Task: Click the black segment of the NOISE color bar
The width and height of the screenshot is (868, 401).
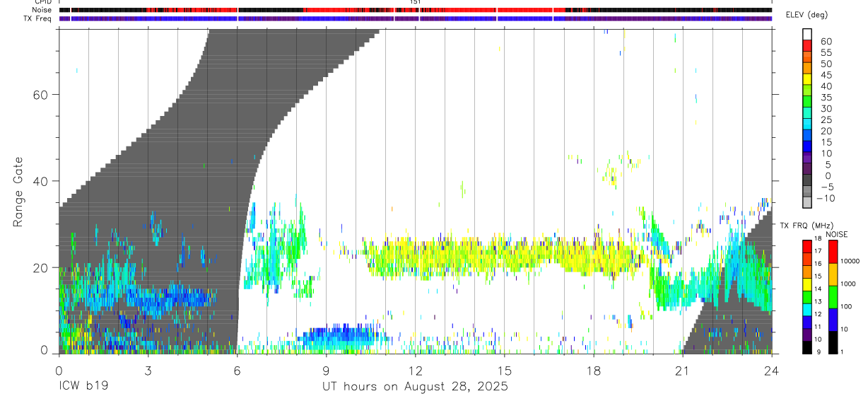Action: pyautogui.click(x=833, y=342)
